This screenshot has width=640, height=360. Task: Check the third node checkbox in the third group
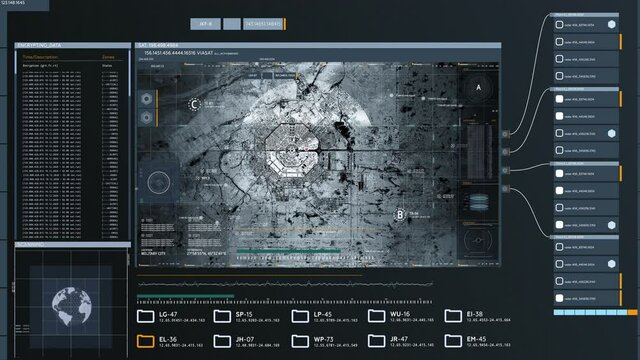point(560,208)
